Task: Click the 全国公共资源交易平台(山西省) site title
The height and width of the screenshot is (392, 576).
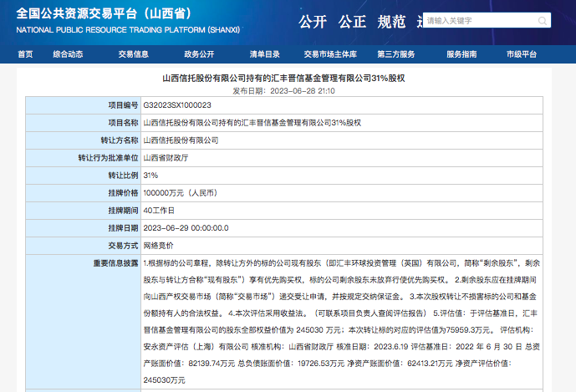Action: click(x=104, y=13)
